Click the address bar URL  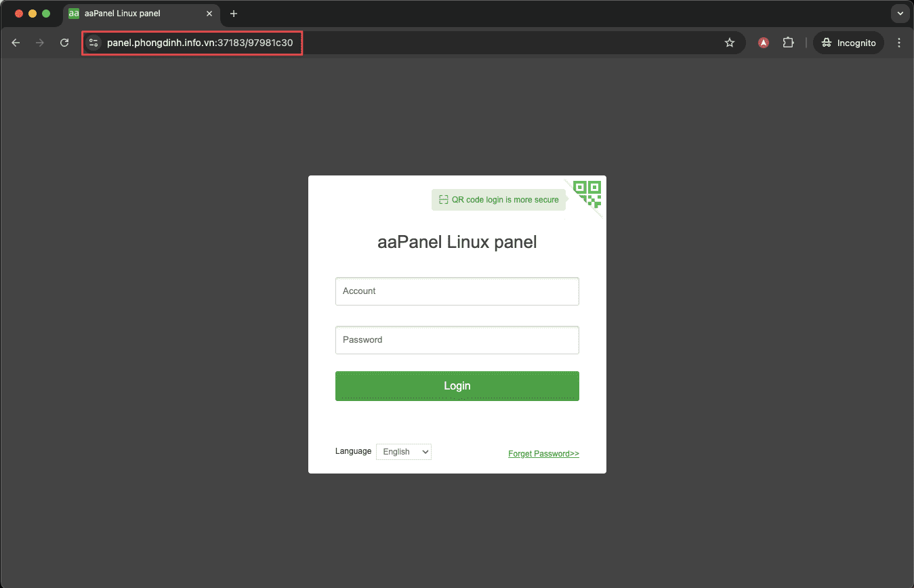coord(200,43)
